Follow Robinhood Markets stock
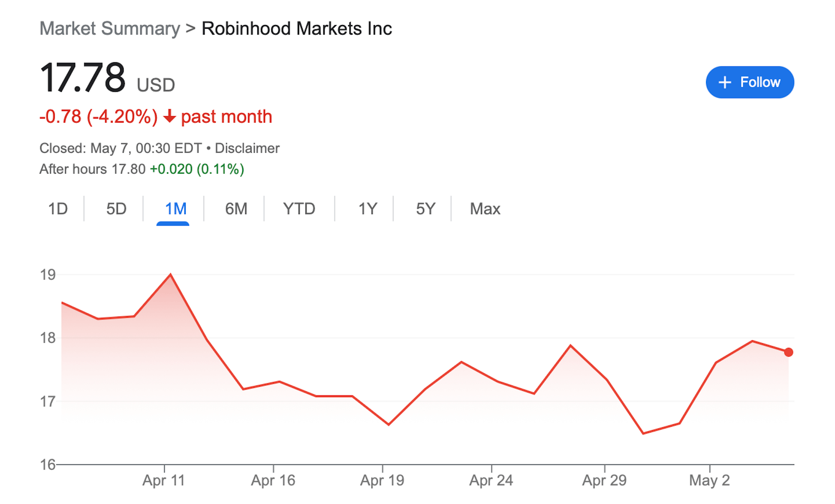 (750, 82)
